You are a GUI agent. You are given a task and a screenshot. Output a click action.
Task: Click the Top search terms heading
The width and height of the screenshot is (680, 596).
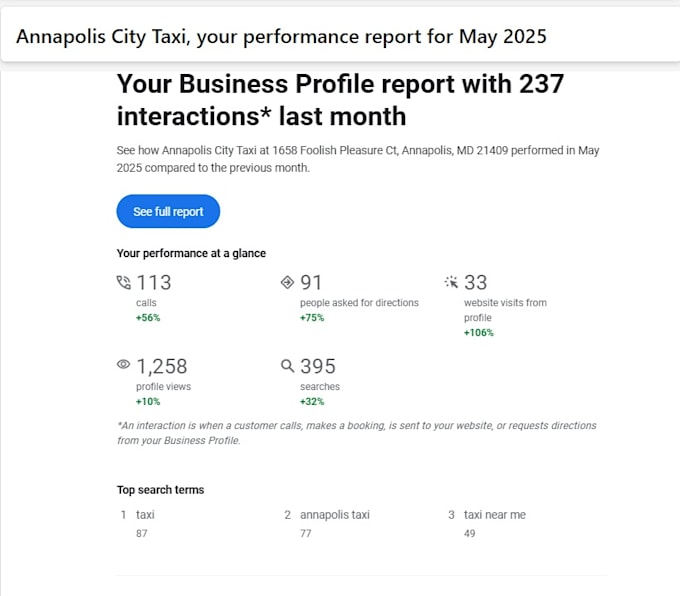(x=160, y=490)
